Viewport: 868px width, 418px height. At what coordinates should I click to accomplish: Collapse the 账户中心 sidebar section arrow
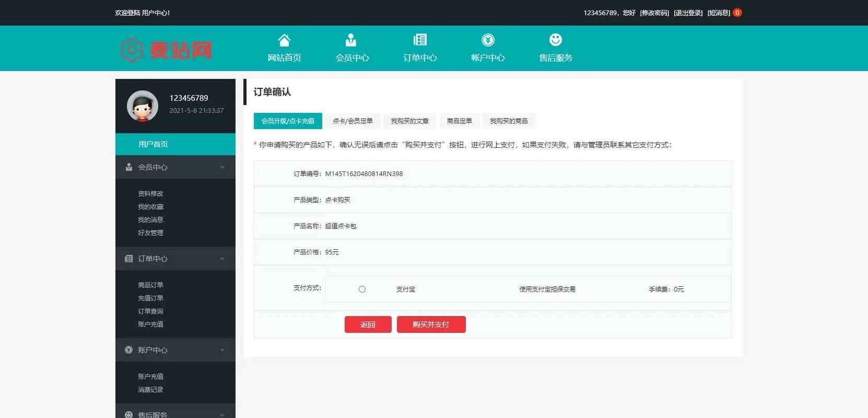pos(222,351)
